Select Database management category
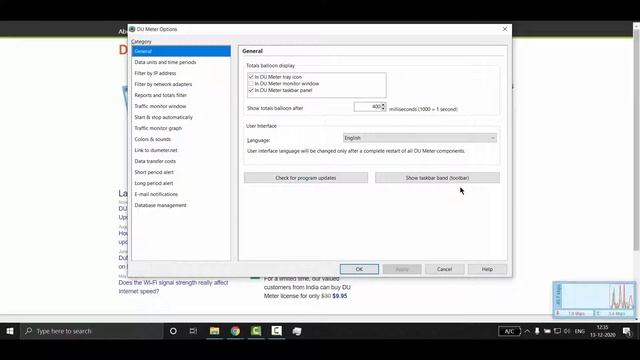 click(160, 205)
